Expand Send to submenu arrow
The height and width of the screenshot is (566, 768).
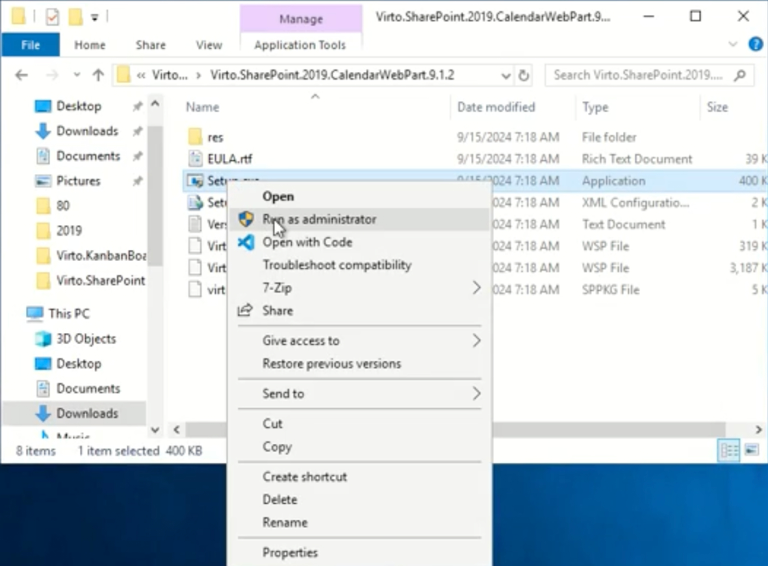tap(476, 393)
